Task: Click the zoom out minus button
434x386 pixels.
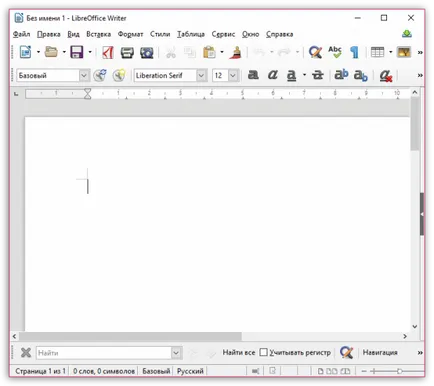Action: point(364,371)
